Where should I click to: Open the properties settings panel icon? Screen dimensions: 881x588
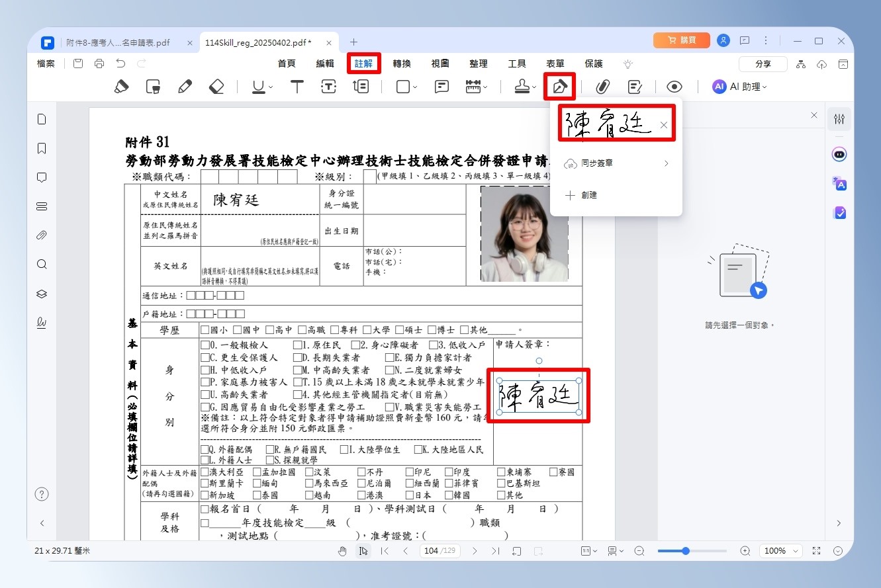(839, 119)
